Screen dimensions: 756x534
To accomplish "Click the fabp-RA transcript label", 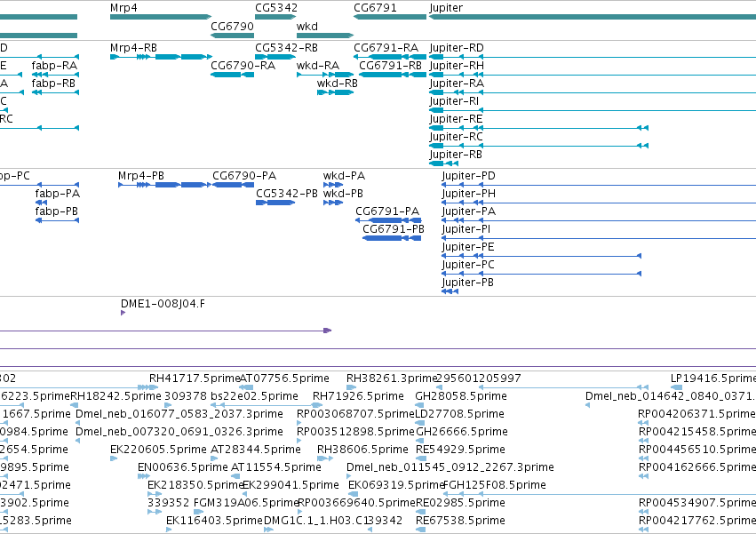I will (x=54, y=66).
